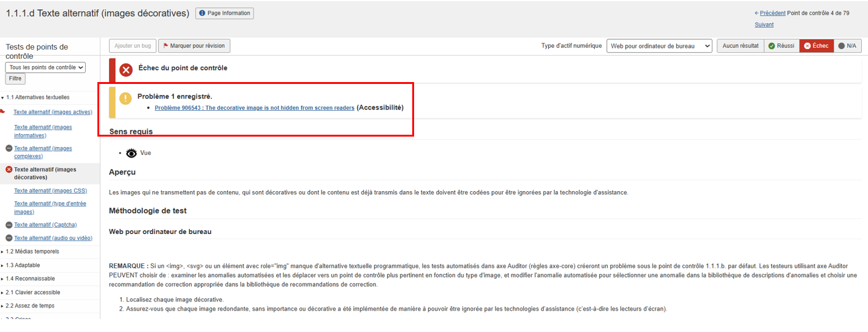Viewport: 868px width, 332px height.
Task: Click the flag 'Marquer pour révision' button
Action: pyautogui.click(x=194, y=46)
